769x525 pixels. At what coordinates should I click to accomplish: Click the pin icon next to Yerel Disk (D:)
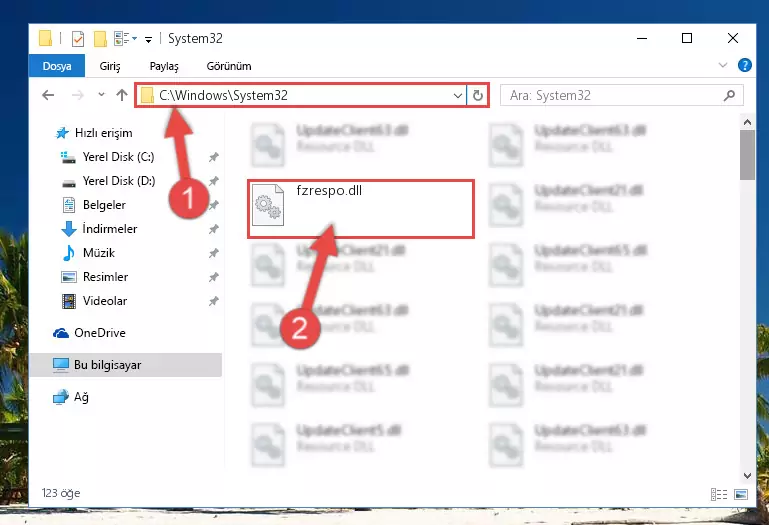coord(213,181)
